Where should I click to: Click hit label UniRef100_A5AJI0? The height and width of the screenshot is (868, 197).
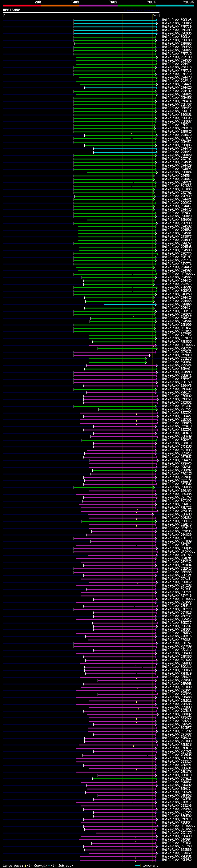click(176, 67)
